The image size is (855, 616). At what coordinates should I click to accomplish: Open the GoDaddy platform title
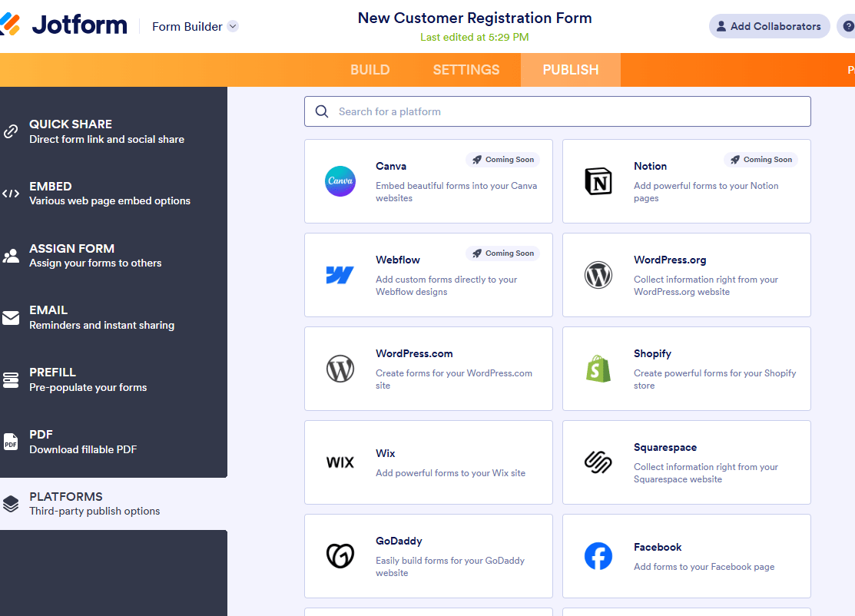[x=399, y=541]
